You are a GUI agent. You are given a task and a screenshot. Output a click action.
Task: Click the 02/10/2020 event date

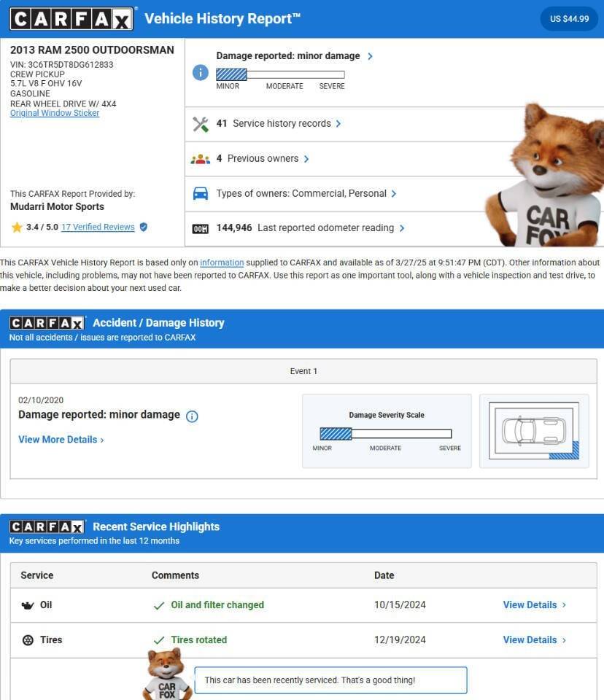pyautogui.click(x=41, y=400)
